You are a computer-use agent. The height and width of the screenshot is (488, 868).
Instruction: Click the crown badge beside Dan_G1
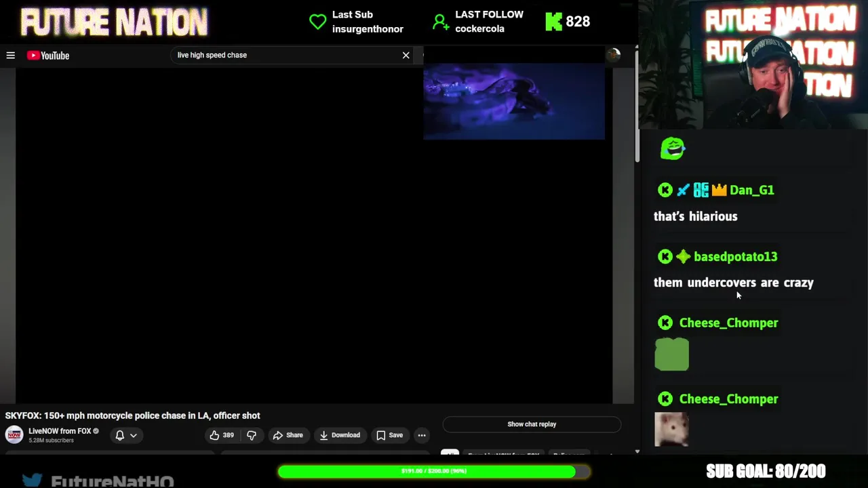coord(719,190)
